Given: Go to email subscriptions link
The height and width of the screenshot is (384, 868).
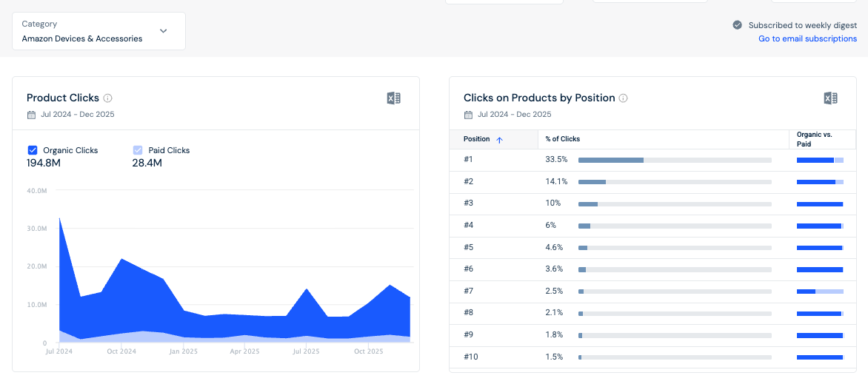Looking at the screenshot, I should (x=808, y=38).
